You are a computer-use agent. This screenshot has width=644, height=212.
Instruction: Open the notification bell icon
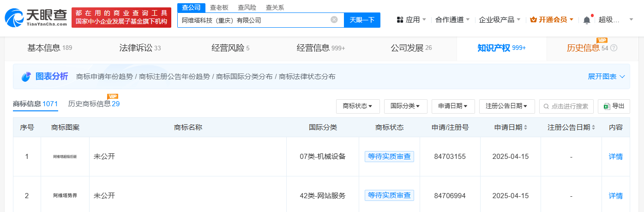pos(587,20)
